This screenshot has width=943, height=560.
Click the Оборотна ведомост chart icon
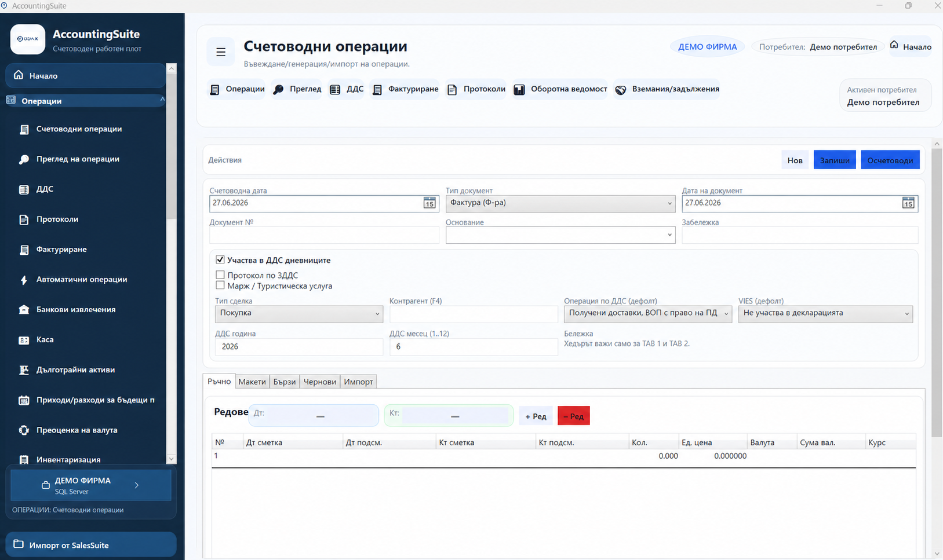coord(519,90)
